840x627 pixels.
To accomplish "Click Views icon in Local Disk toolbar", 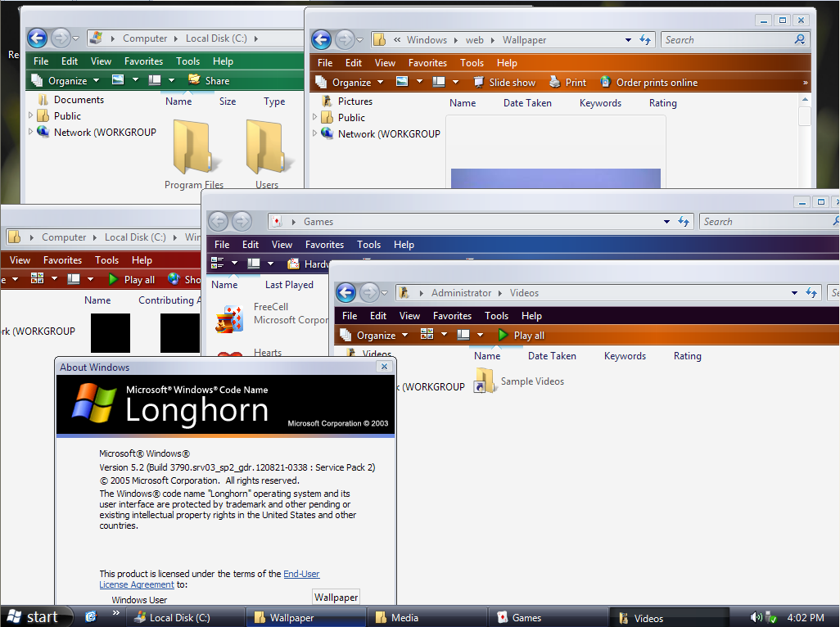I will (x=118, y=80).
